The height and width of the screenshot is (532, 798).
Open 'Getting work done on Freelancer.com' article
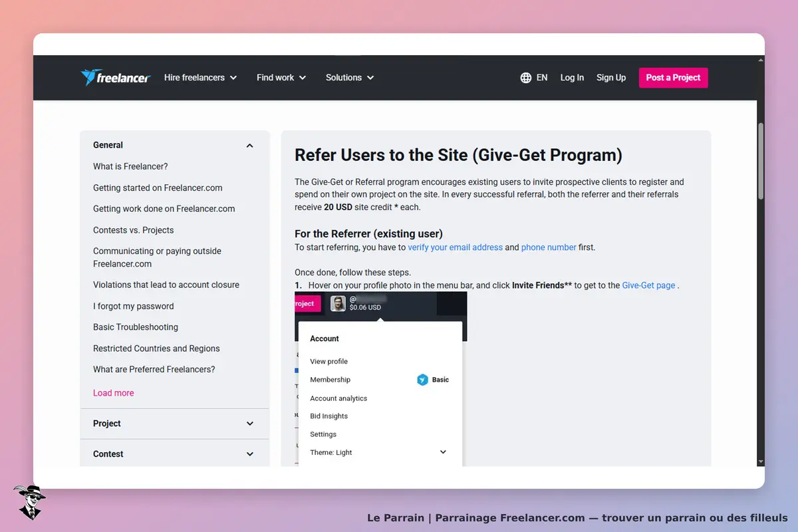tap(164, 209)
